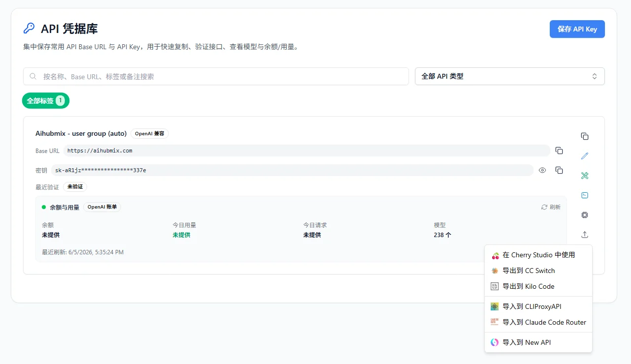The height and width of the screenshot is (364, 631).
Task: Focus the search field for name, Base URL, tags
Action: point(216,76)
